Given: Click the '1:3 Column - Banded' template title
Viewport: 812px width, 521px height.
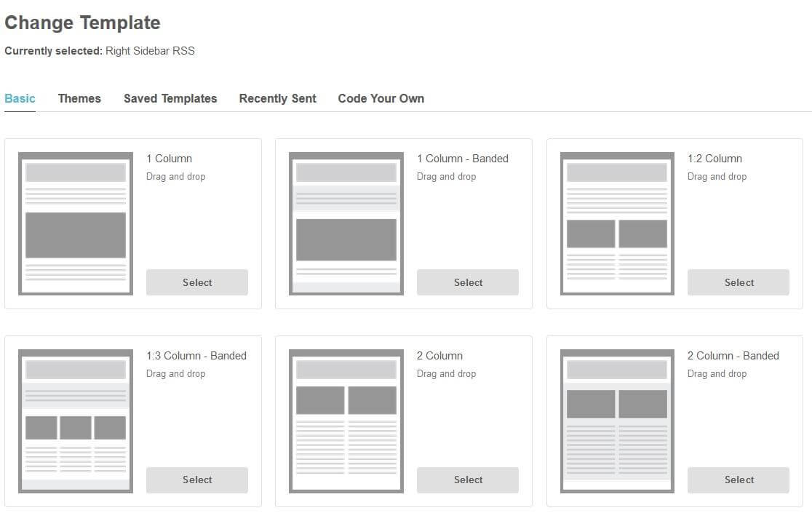Looking at the screenshot, I should [x=196, y=356].
